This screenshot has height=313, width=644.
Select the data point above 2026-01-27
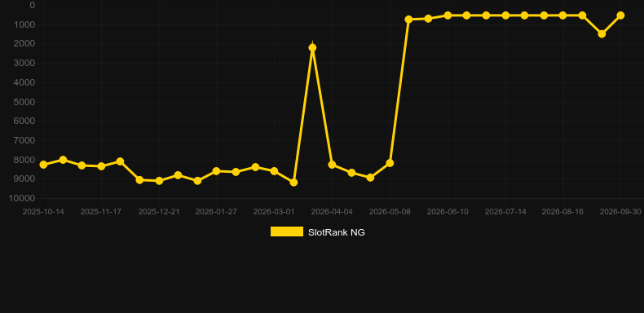coord(217,171)
